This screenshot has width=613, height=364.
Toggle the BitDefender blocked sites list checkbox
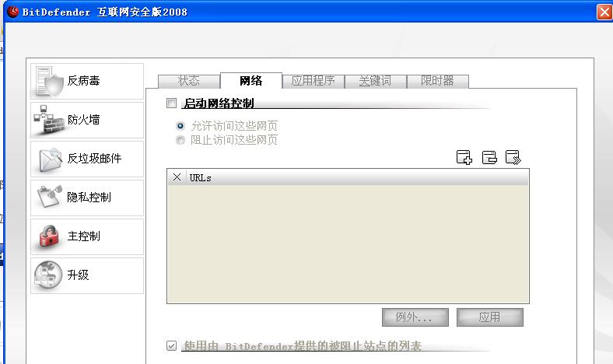[171, 345]
